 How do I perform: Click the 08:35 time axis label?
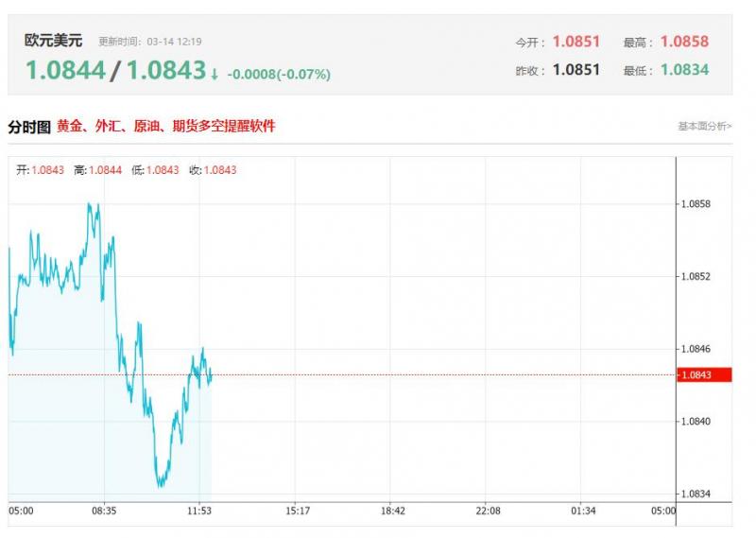[104, 511]
